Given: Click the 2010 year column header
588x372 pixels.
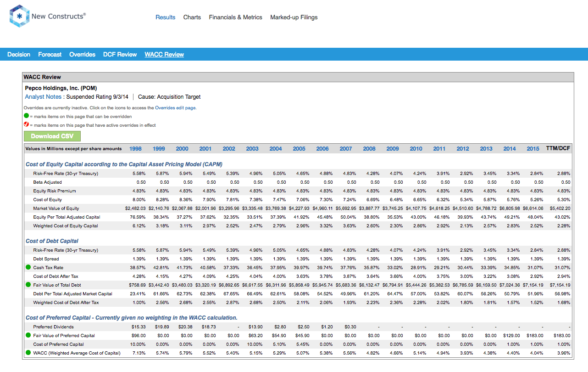Looking at the screenshot, I should coord(416,149).
